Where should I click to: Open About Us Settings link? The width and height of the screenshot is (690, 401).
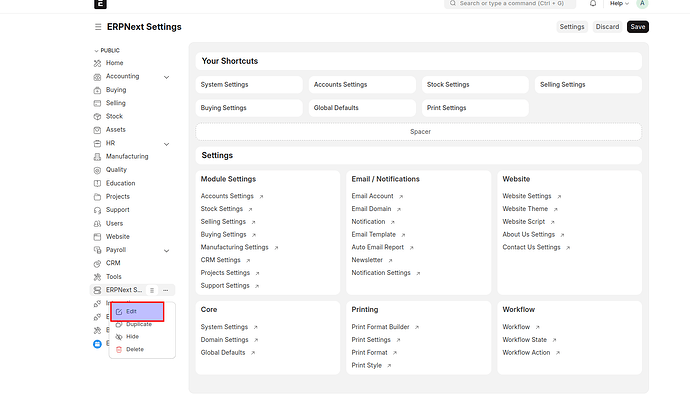(x=529, y=235)
